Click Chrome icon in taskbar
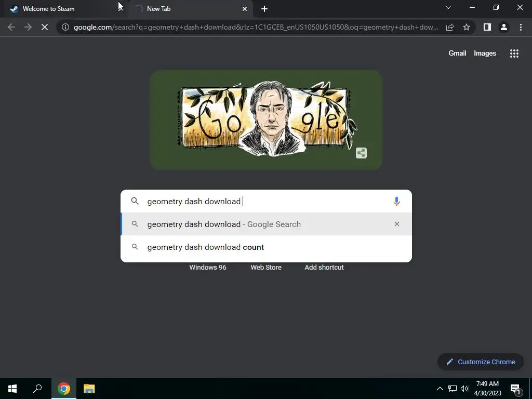The height and width of the screenshot is (399, 532). (x=64, y=389)
